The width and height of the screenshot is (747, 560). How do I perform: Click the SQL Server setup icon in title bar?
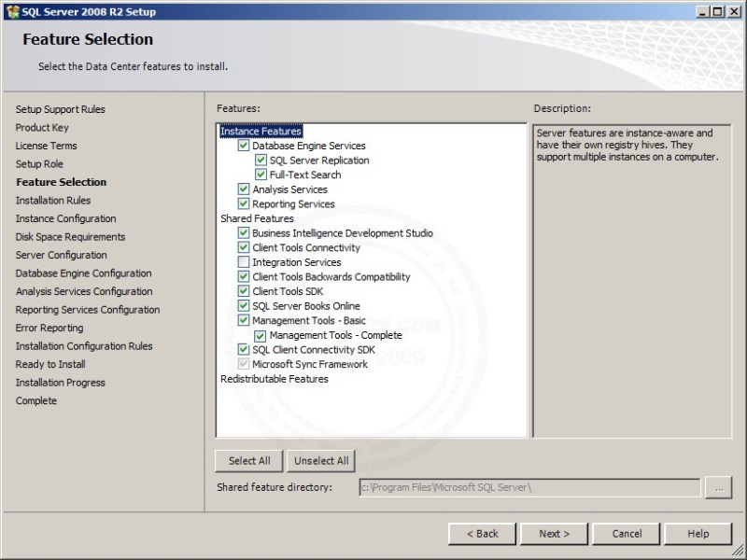pyautogui.click(x=13, y=11)
